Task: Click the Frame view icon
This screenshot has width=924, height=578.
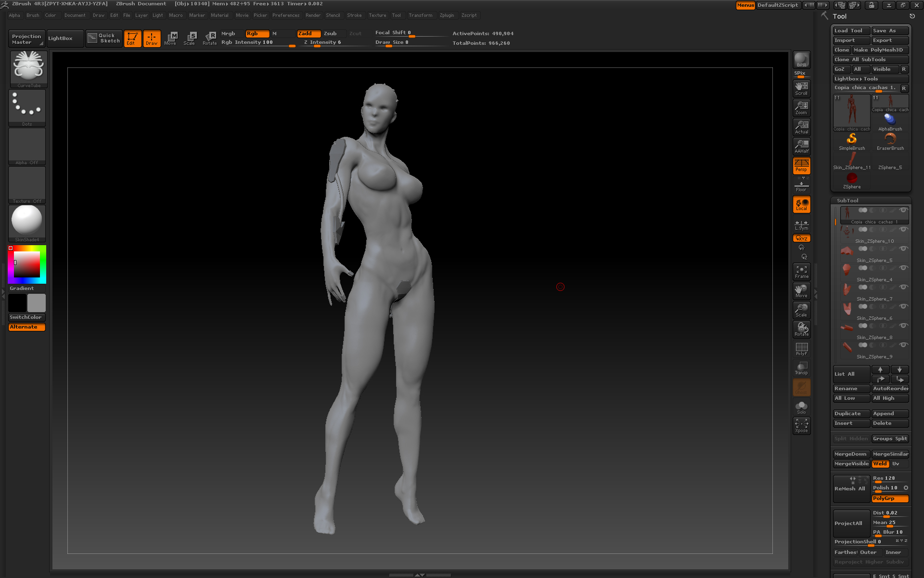Action: coord(801,272)
